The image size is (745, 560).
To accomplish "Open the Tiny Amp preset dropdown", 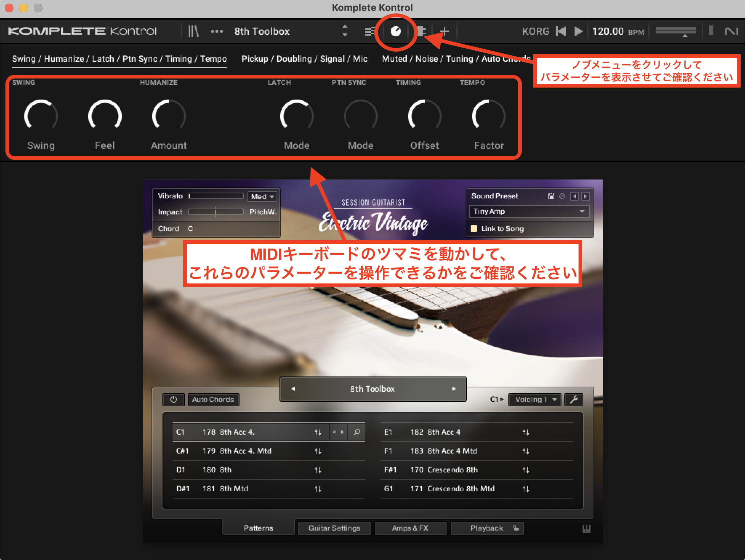I will [529, 211].
